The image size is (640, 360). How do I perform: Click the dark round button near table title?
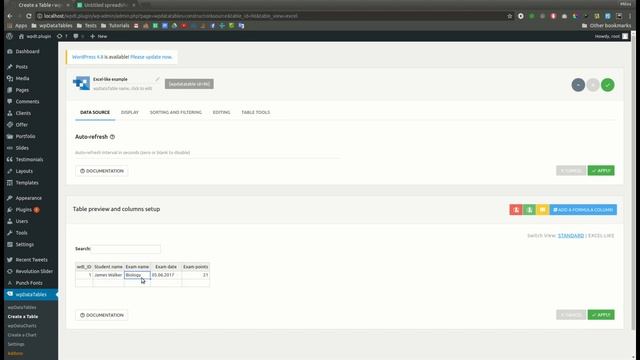click(578, 85)
